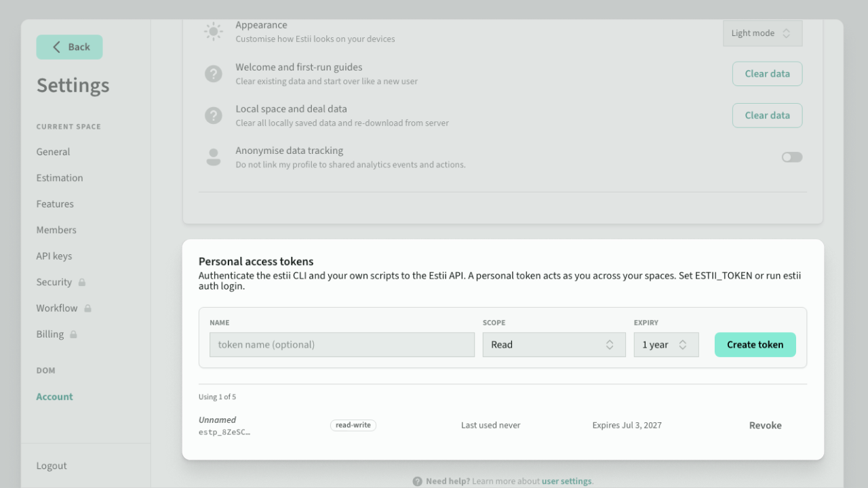Toggle the Anonymise data tracking switch
868x488 pixels.
[792, 157]
